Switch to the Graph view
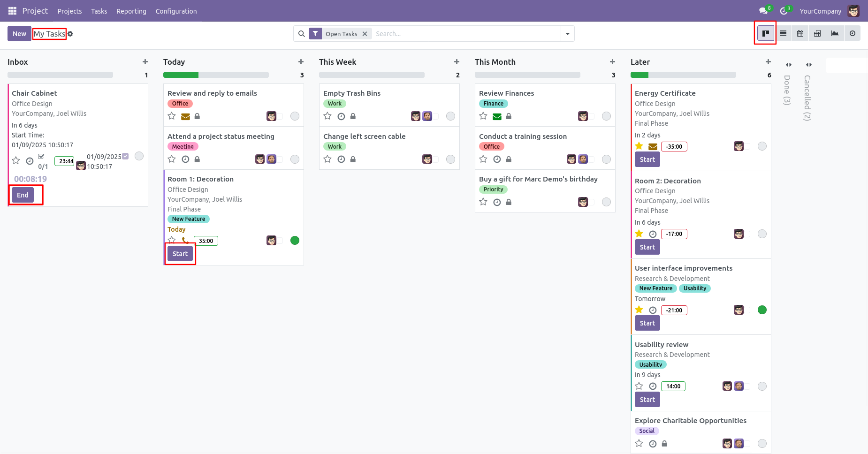The image size is (868, 454). click(835, 33)
